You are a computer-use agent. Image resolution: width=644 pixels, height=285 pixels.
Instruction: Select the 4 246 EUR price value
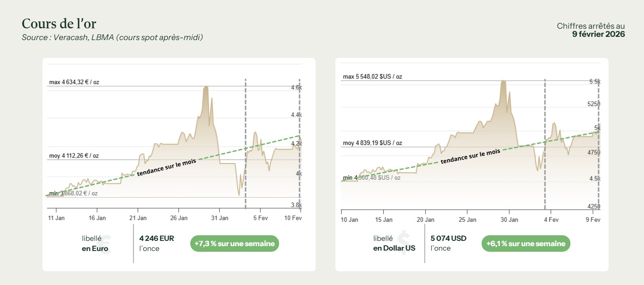[157, 238]
